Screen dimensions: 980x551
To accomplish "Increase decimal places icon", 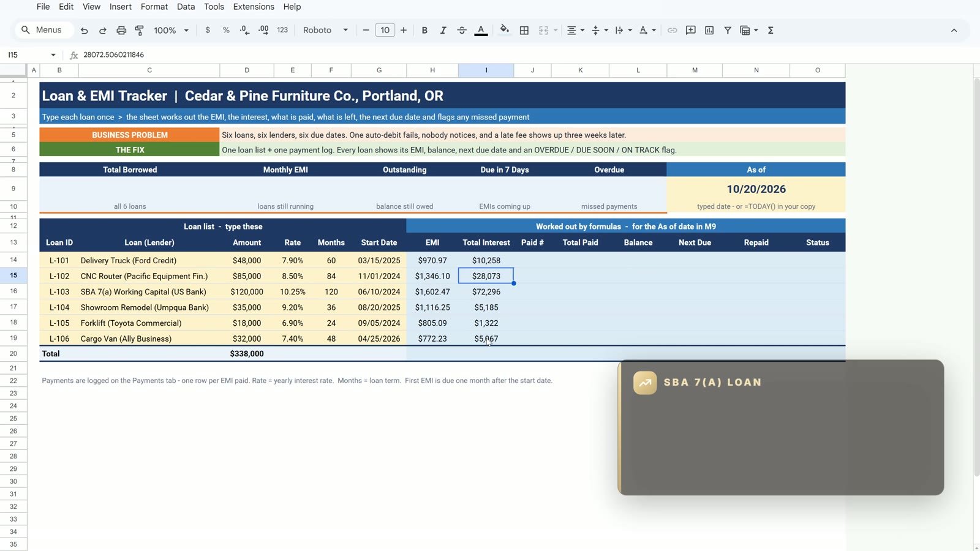I will pos(263,30).
